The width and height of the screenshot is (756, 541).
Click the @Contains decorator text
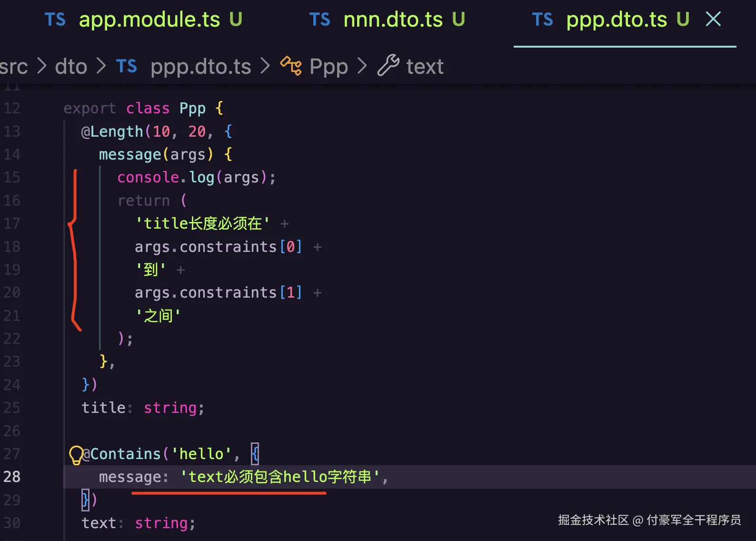pos(121,454)
